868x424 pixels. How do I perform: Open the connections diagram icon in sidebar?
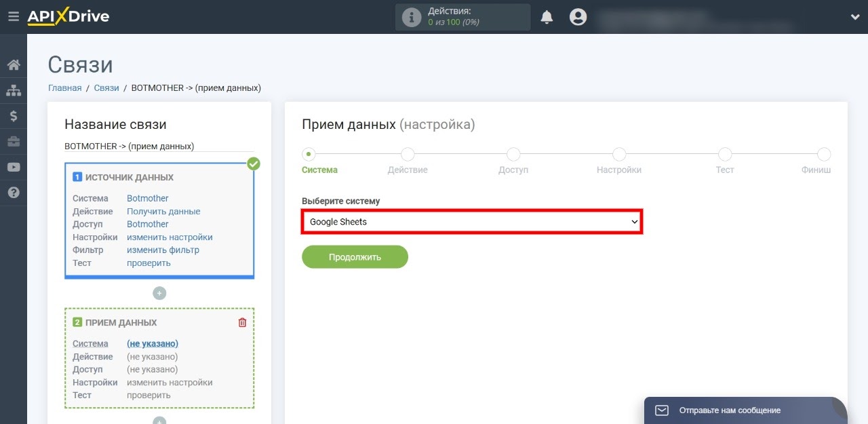pos(14,90)
